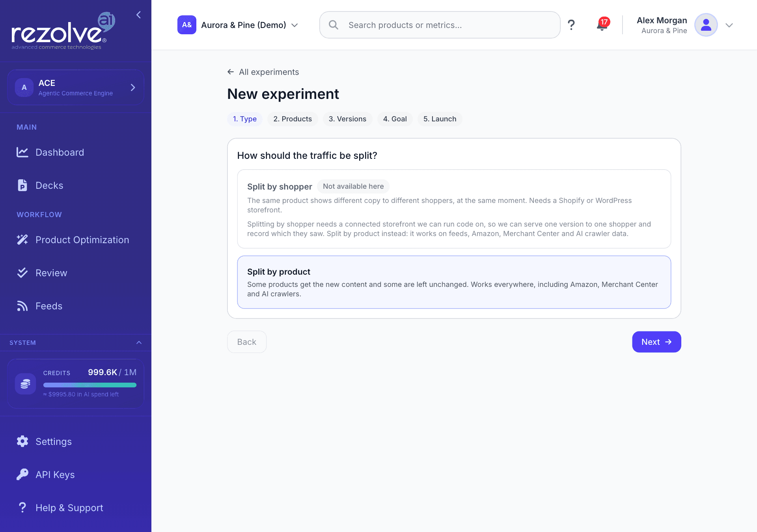
Task: Go back to All experiments
Action: 263,72
